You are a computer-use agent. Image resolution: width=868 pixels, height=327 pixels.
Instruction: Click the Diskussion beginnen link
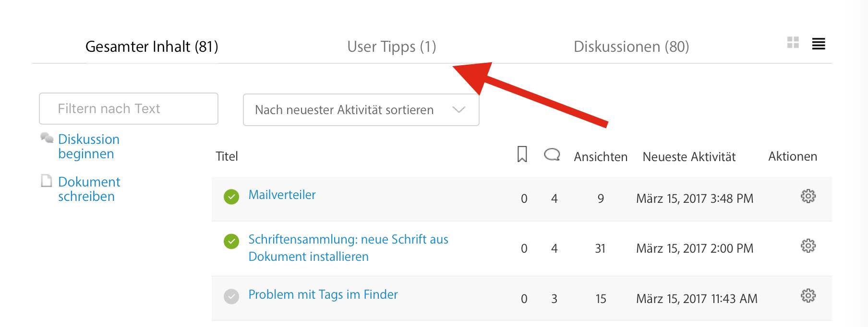[88, 146]
